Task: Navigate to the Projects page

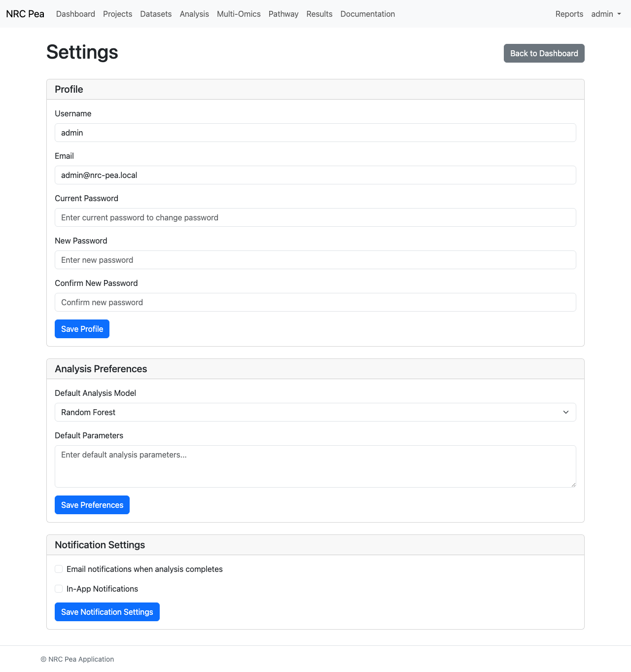Action: tap(117, 14)
